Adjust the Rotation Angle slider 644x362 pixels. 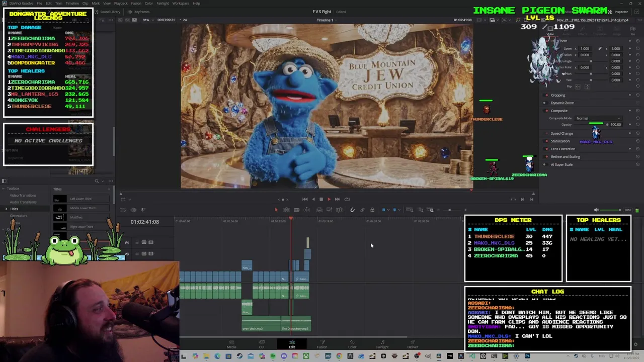pyautogui.click(x=591, y=61)
